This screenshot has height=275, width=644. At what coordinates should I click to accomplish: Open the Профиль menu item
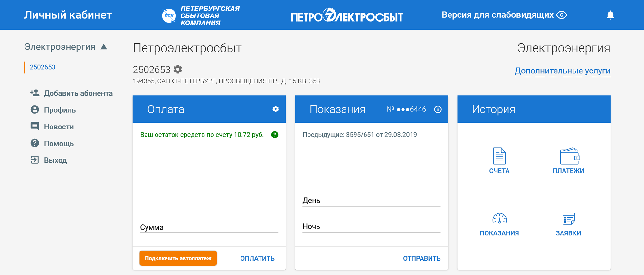60,110
